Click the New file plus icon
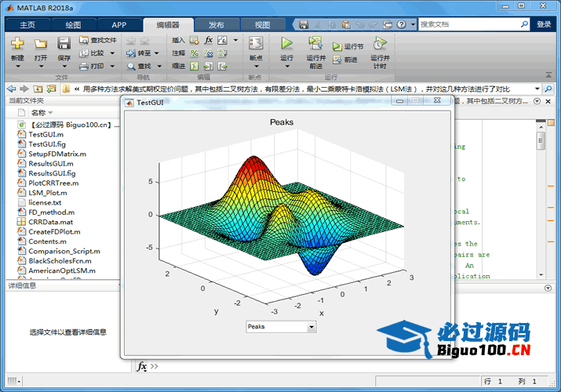 tap(17, 44)
